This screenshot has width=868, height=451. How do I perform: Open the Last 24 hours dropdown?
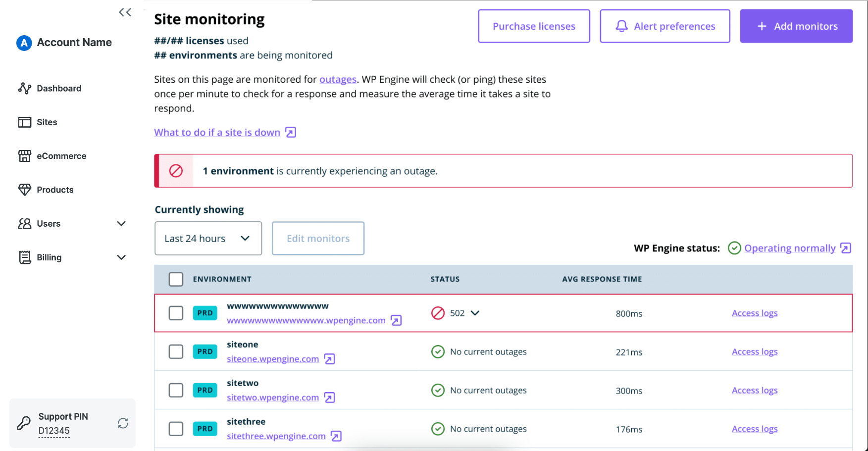pyautogui.click(x=208, y=238)
